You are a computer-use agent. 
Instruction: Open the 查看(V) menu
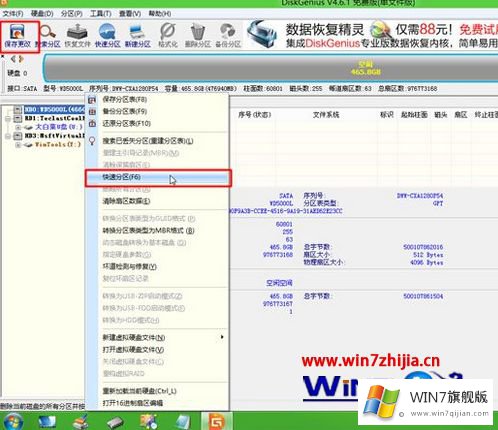(x=130, y=14)
